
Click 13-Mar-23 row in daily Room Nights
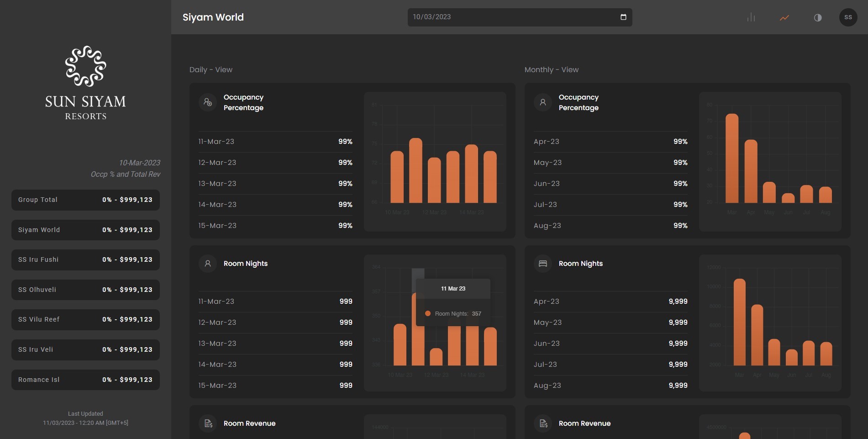coord(275,344)
